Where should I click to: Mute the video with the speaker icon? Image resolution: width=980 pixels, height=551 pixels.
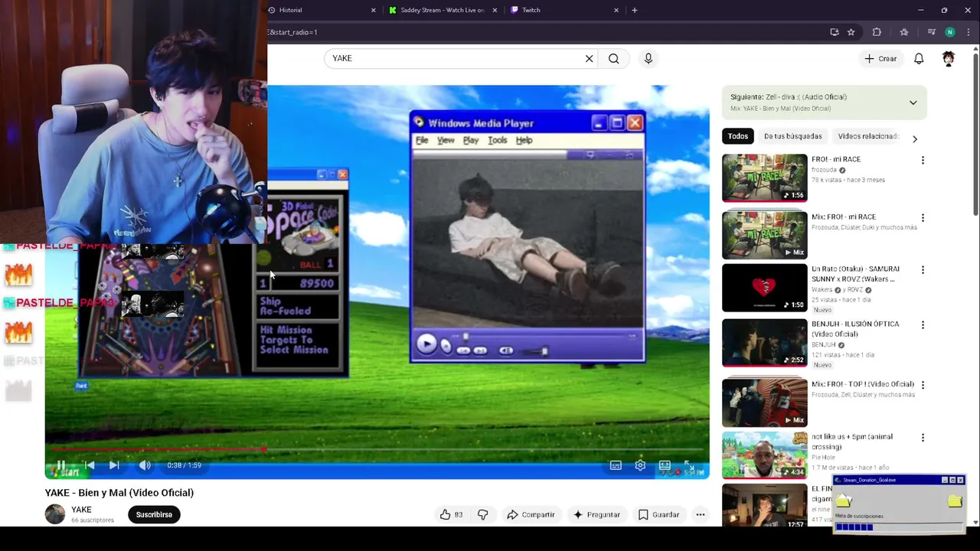[145, 465]
